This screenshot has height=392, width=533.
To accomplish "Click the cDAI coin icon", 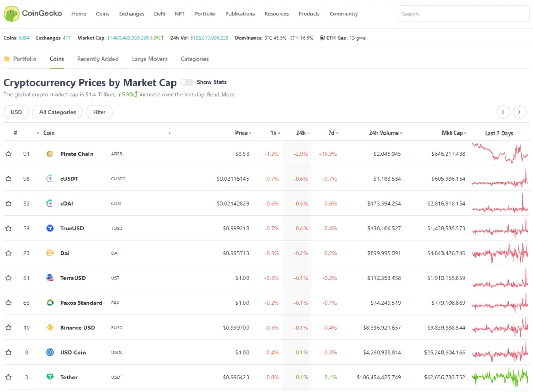I will click(50, 204).
